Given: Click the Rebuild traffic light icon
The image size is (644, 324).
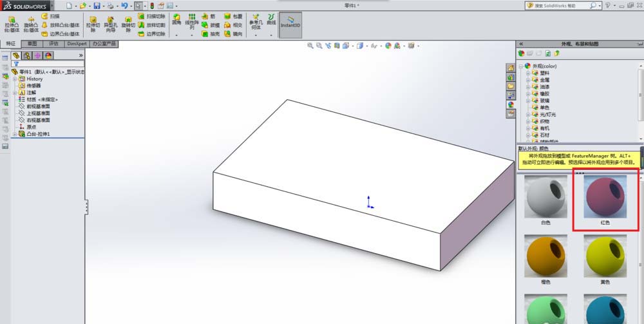Looking at the screenshot, I should tap(152, 6).
